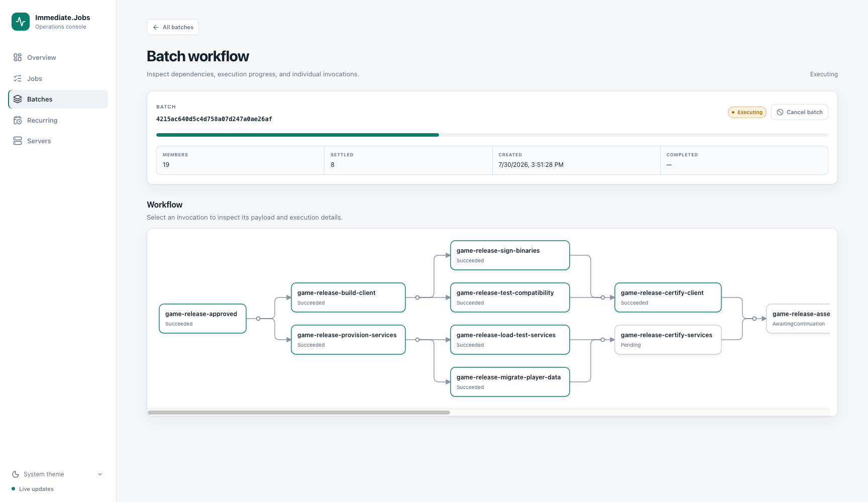The height and width of the screenshot is (502, 868).
Task: Click the Overview grid icon in sidebar
Action: click(x=18, y=57)
